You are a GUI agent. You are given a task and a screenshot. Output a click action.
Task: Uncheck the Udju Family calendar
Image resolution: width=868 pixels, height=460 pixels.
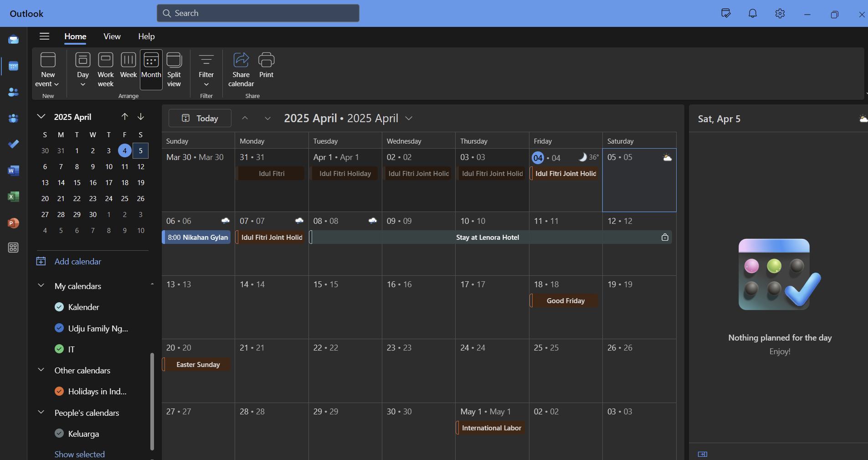tap(59, 328)
